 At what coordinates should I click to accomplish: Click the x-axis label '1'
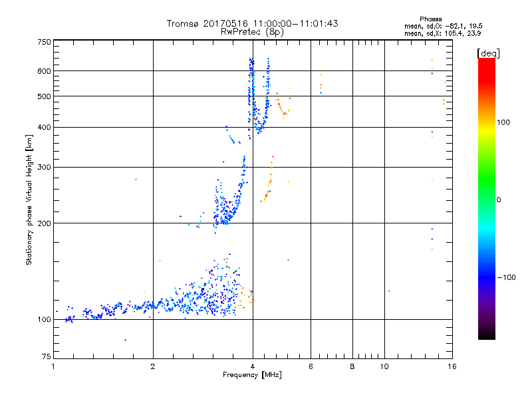pos(53,366)
